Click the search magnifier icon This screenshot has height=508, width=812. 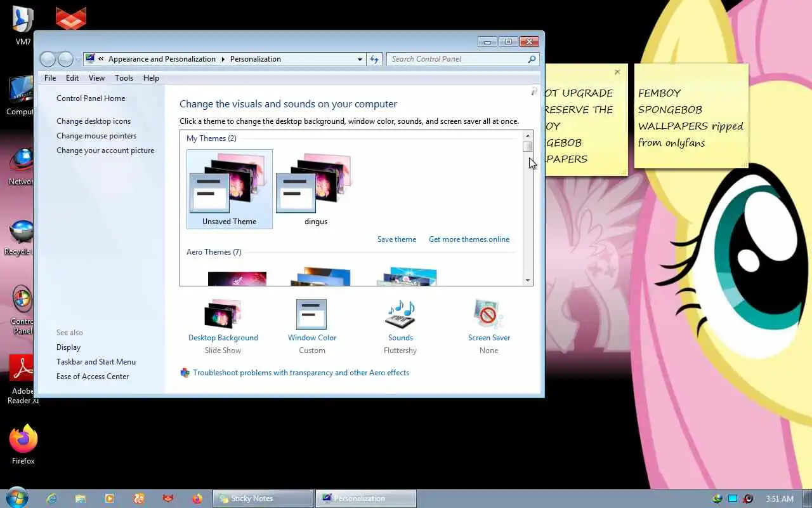pos(532,59)
